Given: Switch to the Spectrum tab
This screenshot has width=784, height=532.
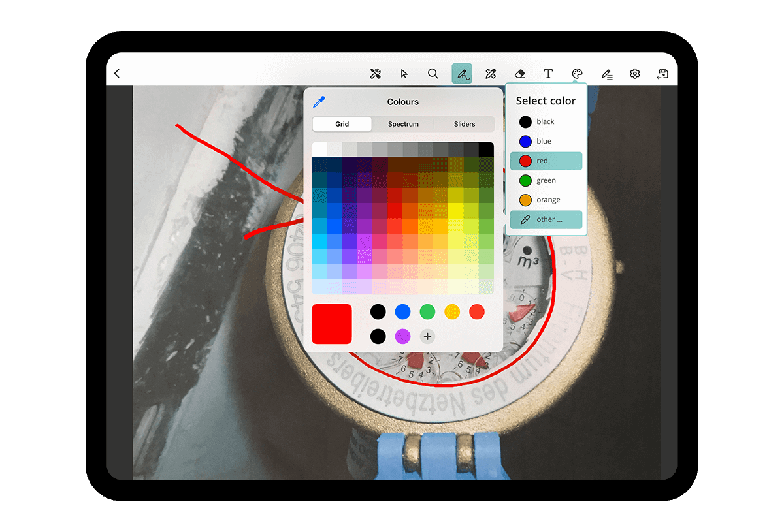Looking at the screenshot, I should click(402, 123).
